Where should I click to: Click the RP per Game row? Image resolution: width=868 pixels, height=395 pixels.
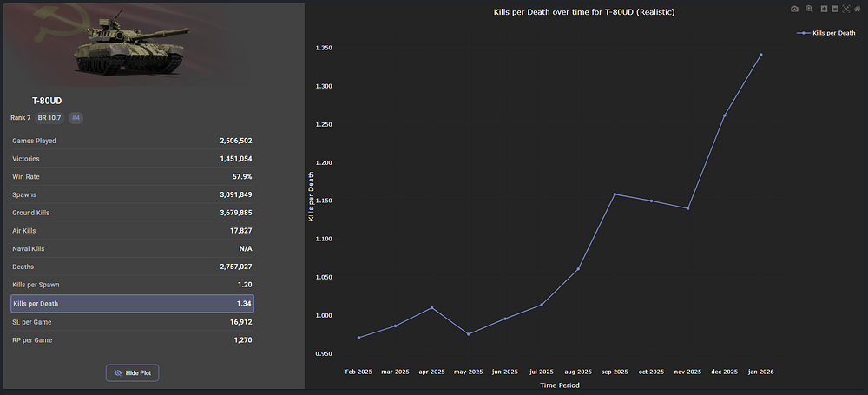pyautogui.click(x=132, y=340)
